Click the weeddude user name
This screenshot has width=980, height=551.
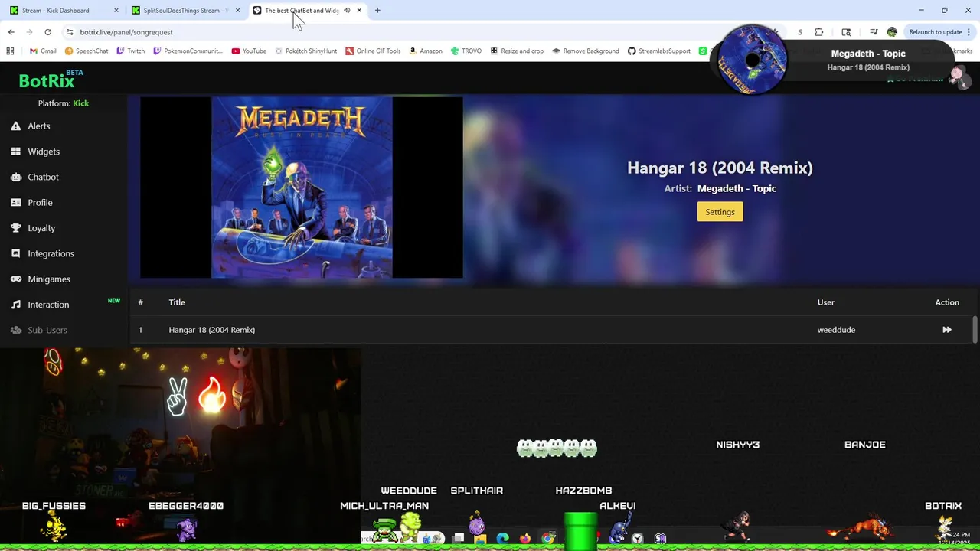click(x=836, y=330)
